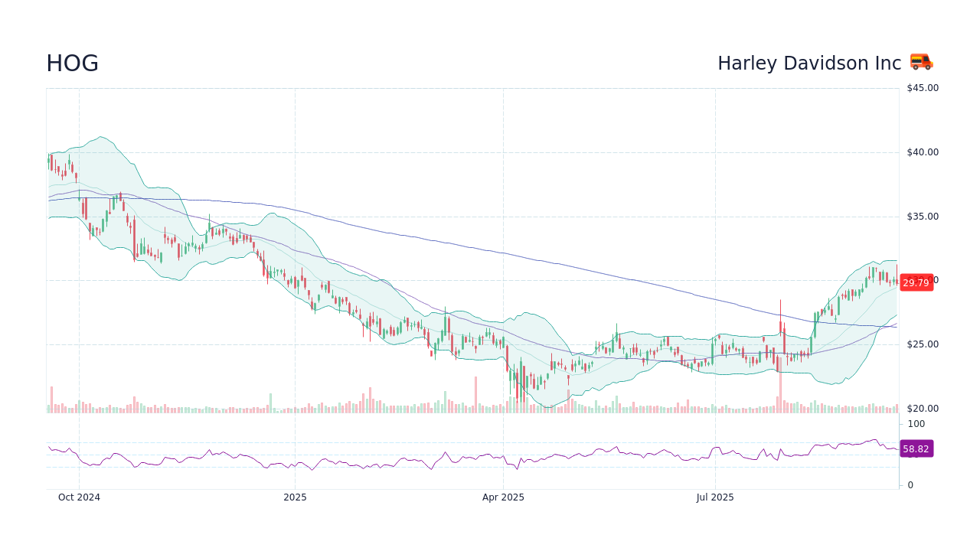Click the RSI scale 0 label
Image resolution: width=980 pixels, height=551 pixels.
pos(911,485)
